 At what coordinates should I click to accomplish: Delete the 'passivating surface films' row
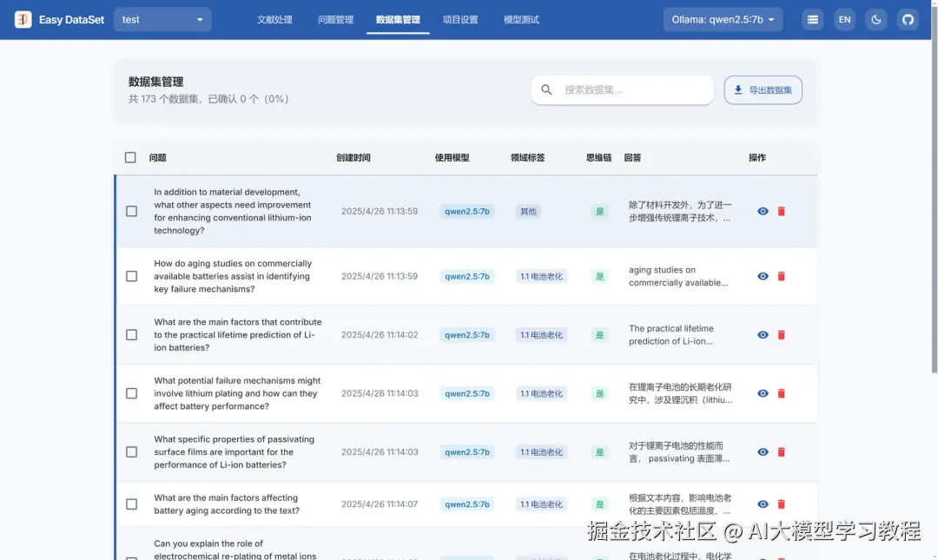pyautogui.click(x=782, y=452)
